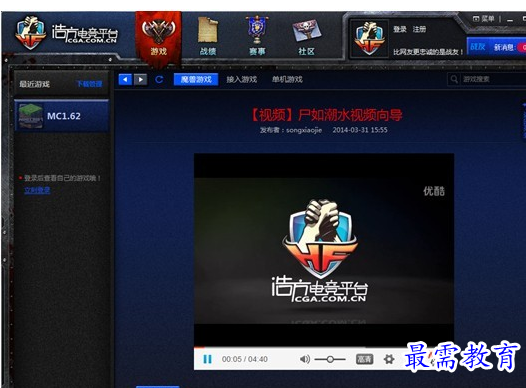Click the search magnifier icon

click(x=454, y=79)
